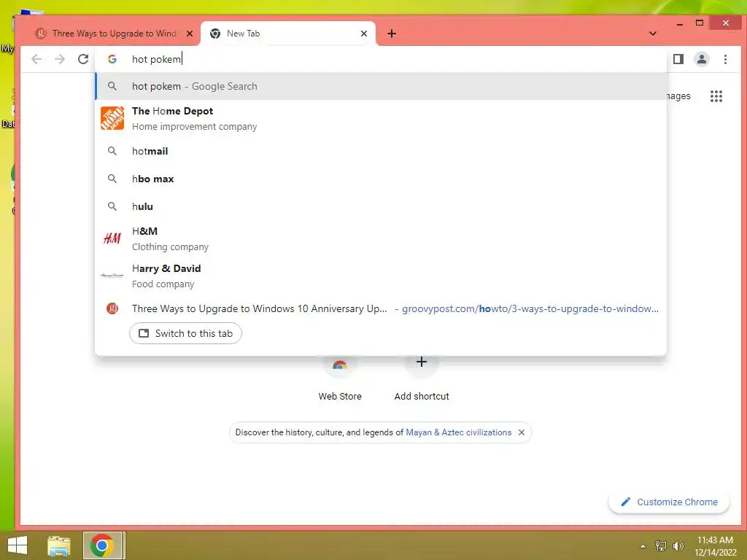
Task: Click the Harry & David logo icon
Action: point(112,275)
